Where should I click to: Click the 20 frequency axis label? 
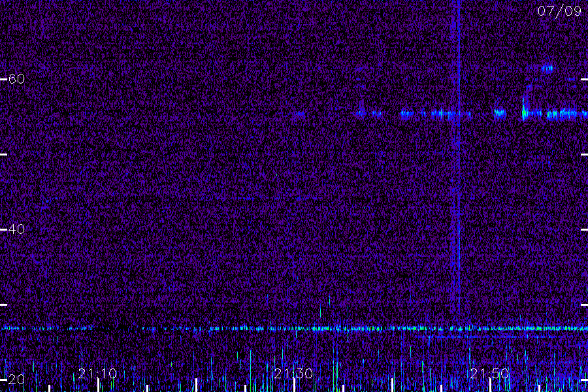click(16, 379)
